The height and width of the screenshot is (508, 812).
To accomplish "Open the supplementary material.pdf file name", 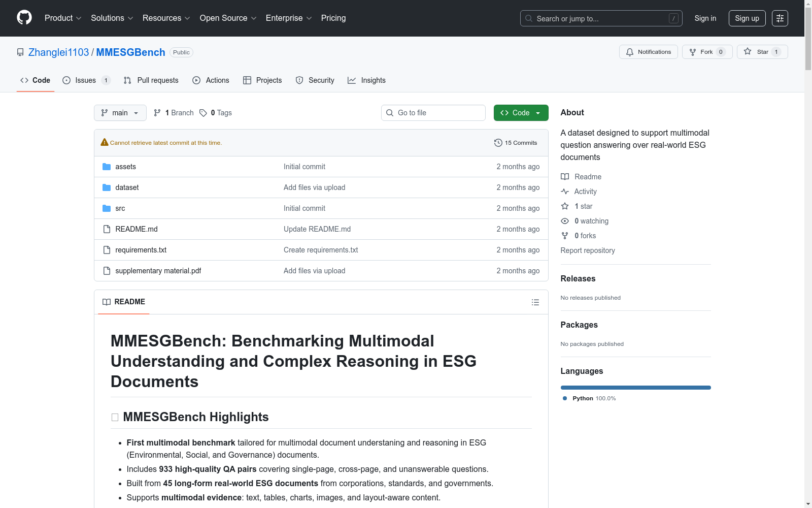I will (x=158, y=271).
